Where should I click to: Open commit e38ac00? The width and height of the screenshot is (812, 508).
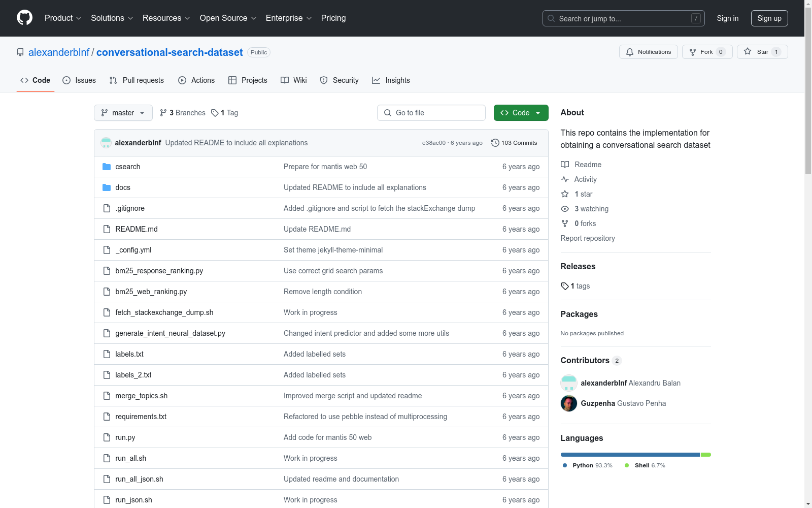point(434,143)
